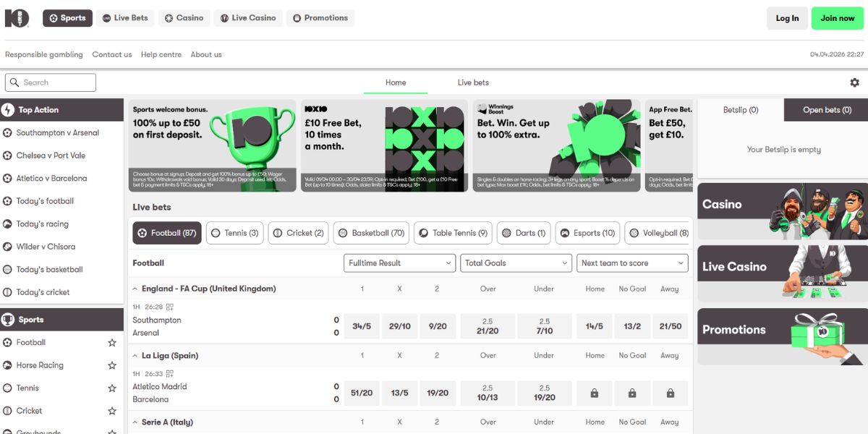Toggle favorite star for Tennis
This screenshot has width=868, height=434.
pos(112,388)
